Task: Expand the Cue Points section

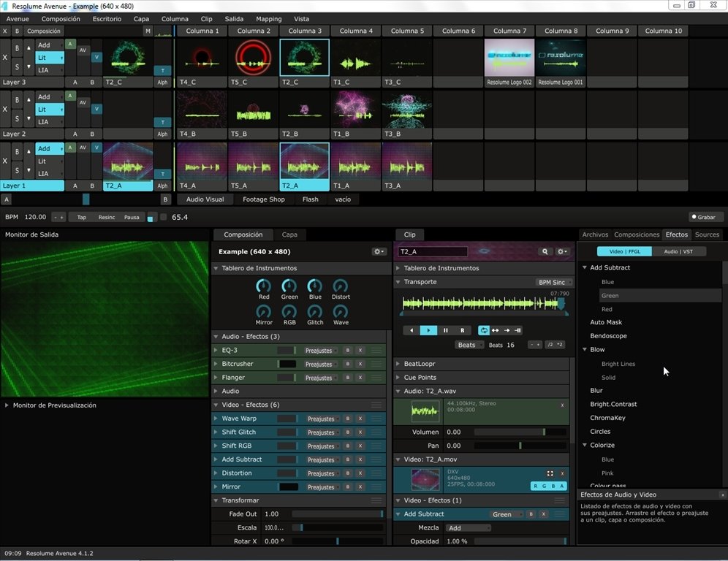Action: pos(420,378)
